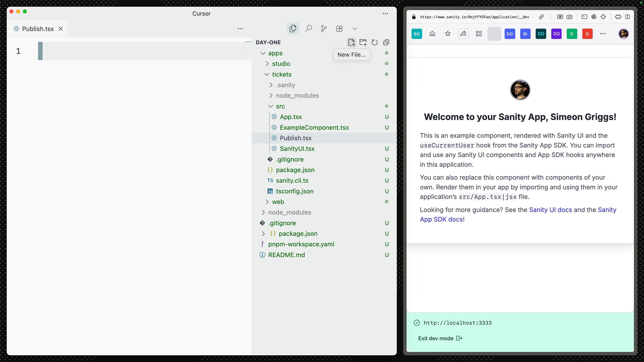Open the Explorer view icon in Cursor
The height and width of the screenshot is (362, 644).
tap(293, 29)
